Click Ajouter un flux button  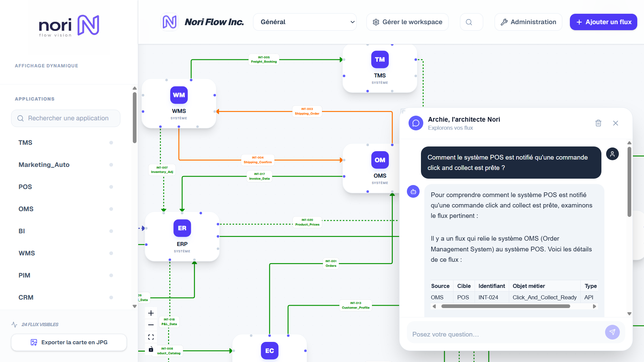pyautogui.click(x=603, y=22)
